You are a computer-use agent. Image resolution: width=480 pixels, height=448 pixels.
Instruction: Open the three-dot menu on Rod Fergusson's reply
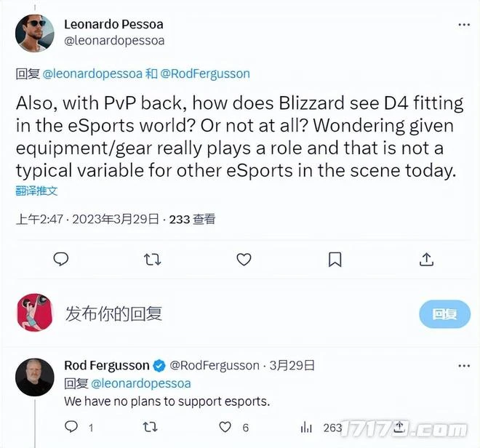[x=464, y=366]
